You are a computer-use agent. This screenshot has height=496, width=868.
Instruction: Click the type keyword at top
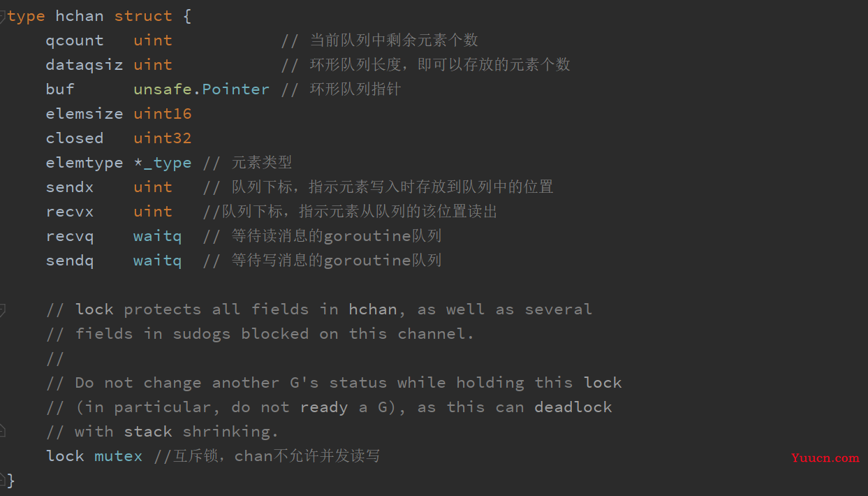pyautogui.click(x=27, y=16)
